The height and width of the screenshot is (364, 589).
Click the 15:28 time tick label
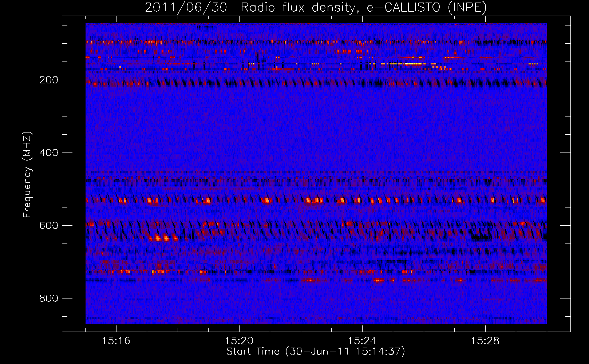click(x=485, y=341)
